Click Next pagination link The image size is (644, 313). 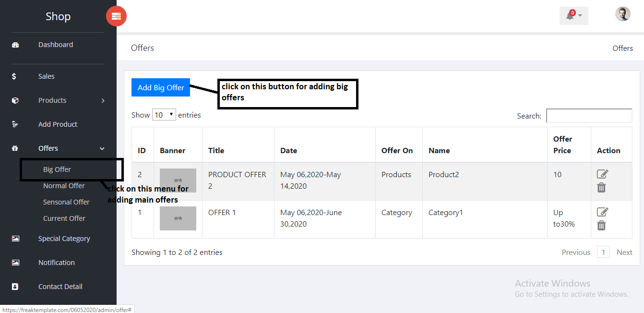point(624,253)
